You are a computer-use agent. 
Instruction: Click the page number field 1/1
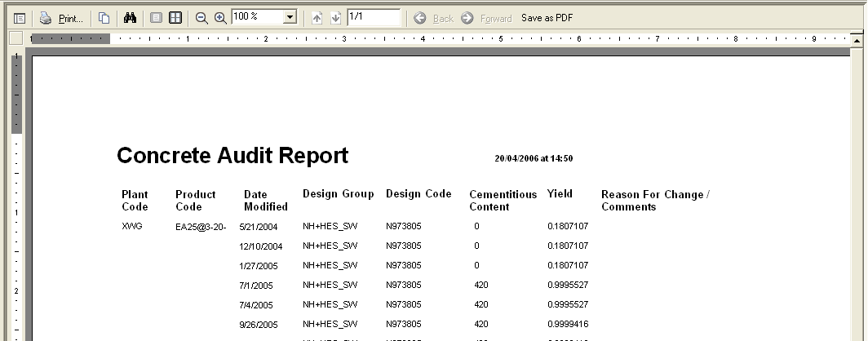[373, 17]
